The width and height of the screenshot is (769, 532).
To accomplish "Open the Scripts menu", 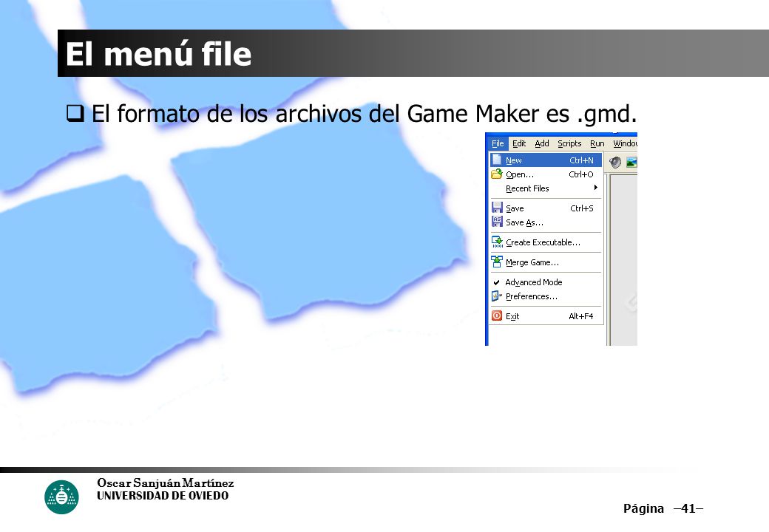I will coord(569,143).
